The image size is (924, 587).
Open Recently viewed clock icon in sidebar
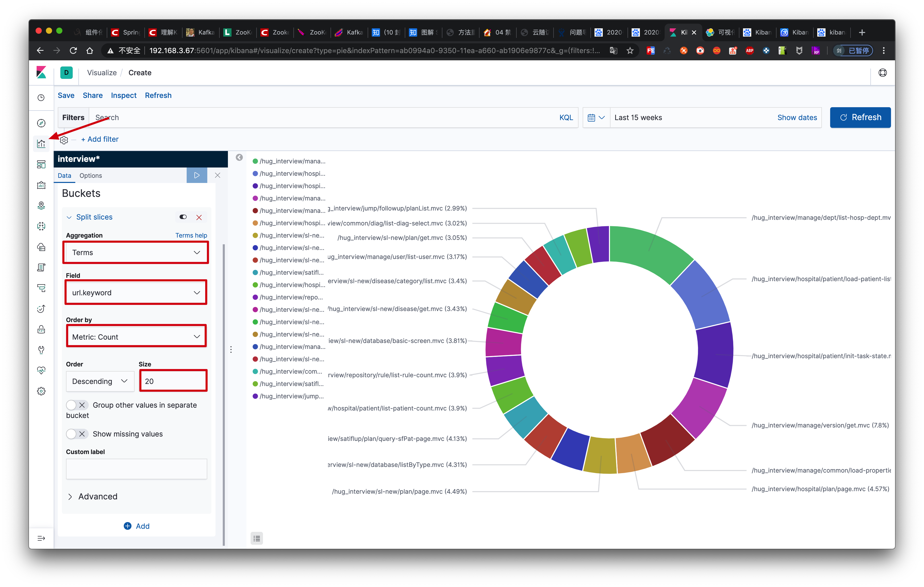click(41, 98)
